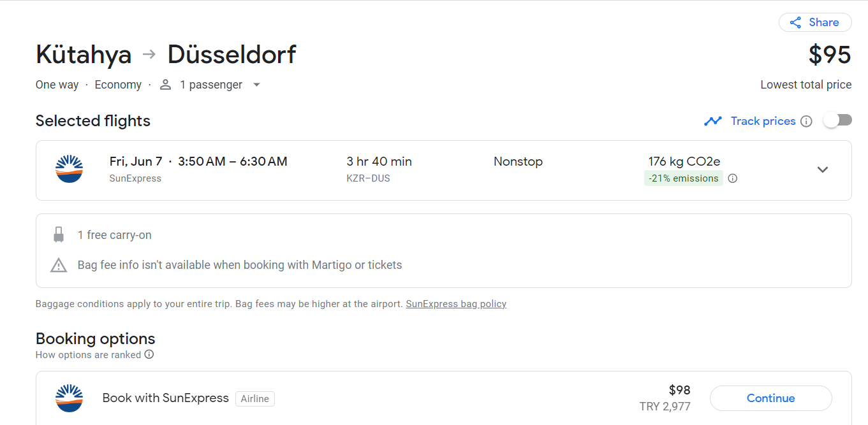Open the passenger count dropdown arrow
Viewport: 868px width, 425px height.
pos(256,85)
